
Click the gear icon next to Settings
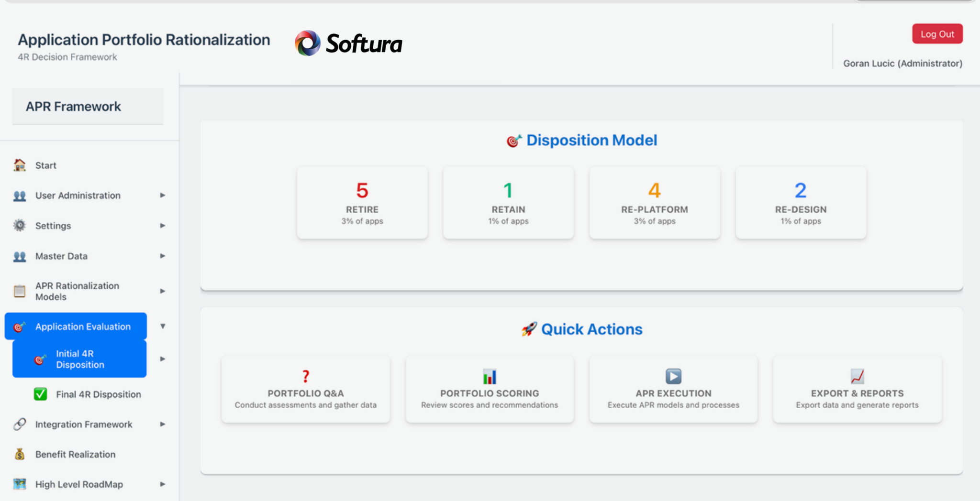(20, 226)
